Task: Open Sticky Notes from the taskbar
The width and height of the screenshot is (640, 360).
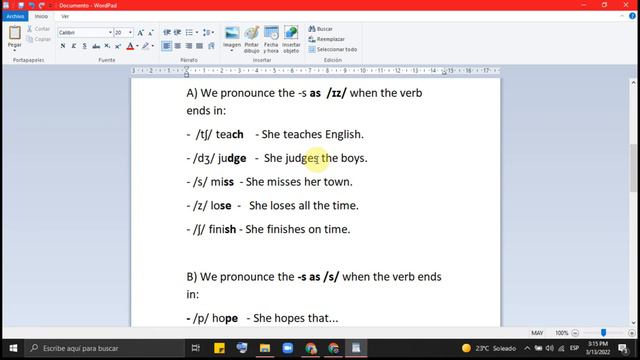Action: pyautogui.click(x=219, y=348)
